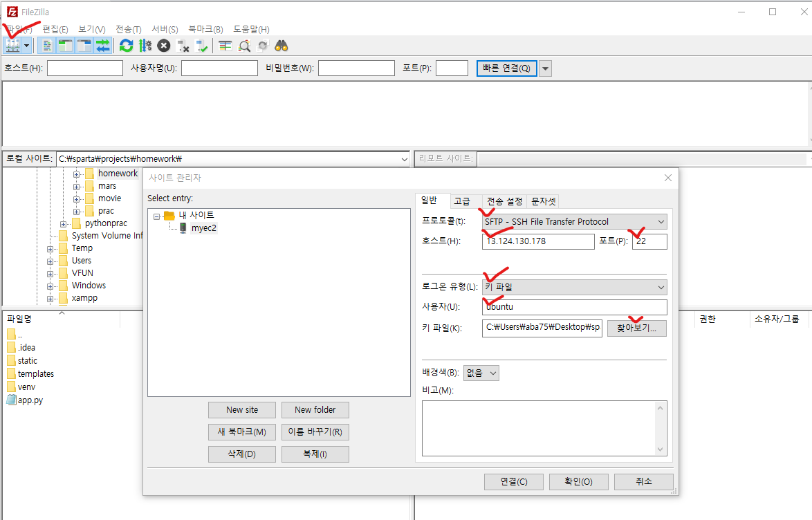Image resolution: width=812 pixels, height=520 pixels.
Task: Click the quickconnect 포트(P) input field
Action: point(452,68)
